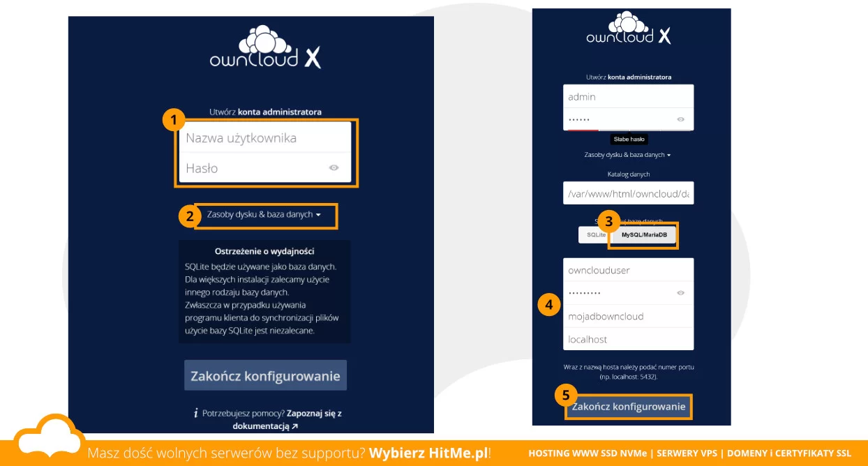
Task: Click the database password field
Action: tap(629, 293)
